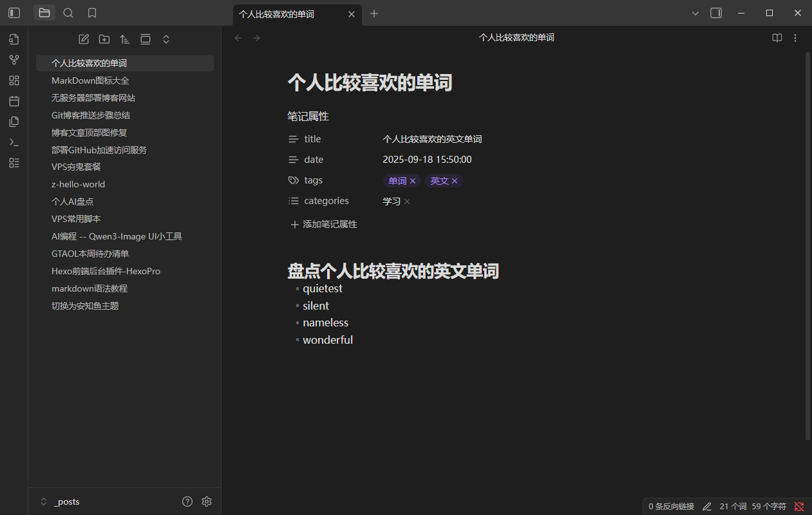Image resolution: width=812 pixels, height=515 pixels.
Task: Click the 0 条反向链接 count
Action: point(670,506)
